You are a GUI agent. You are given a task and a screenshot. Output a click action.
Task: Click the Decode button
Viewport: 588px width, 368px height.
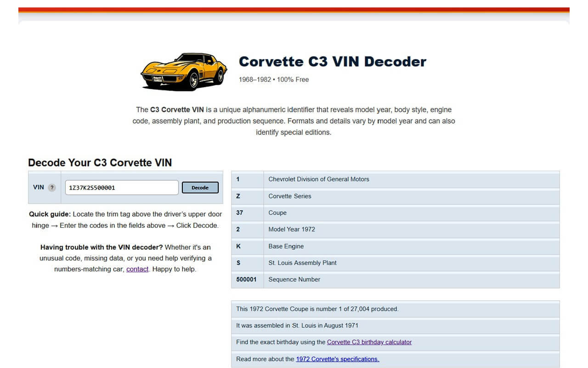pos(200,188)
